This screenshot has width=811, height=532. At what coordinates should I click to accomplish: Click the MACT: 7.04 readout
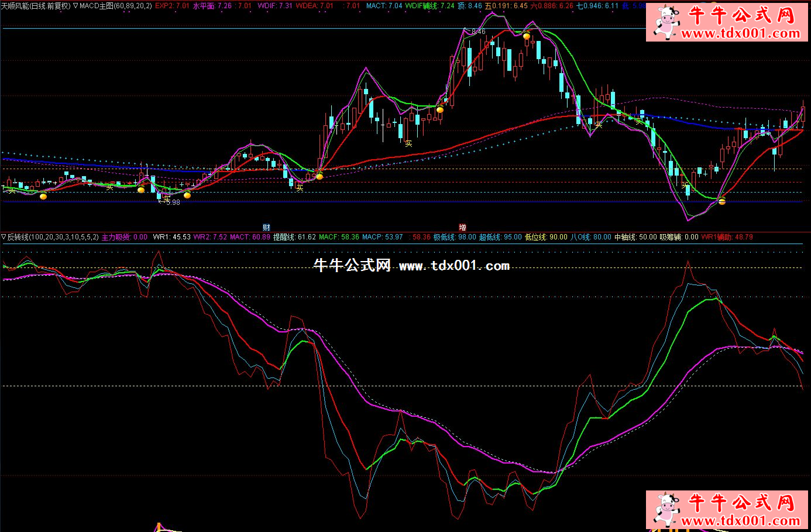pyautogui.click(x=384, y=5)
